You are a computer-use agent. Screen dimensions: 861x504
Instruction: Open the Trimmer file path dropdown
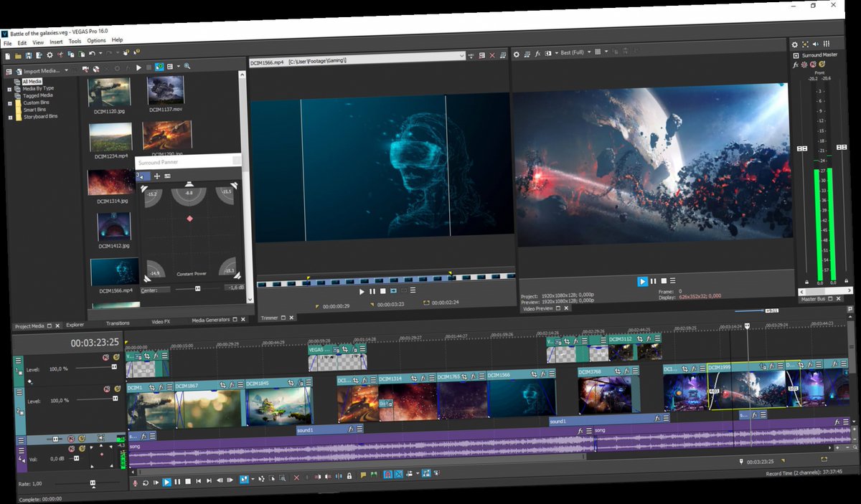[x=462, y=54]
